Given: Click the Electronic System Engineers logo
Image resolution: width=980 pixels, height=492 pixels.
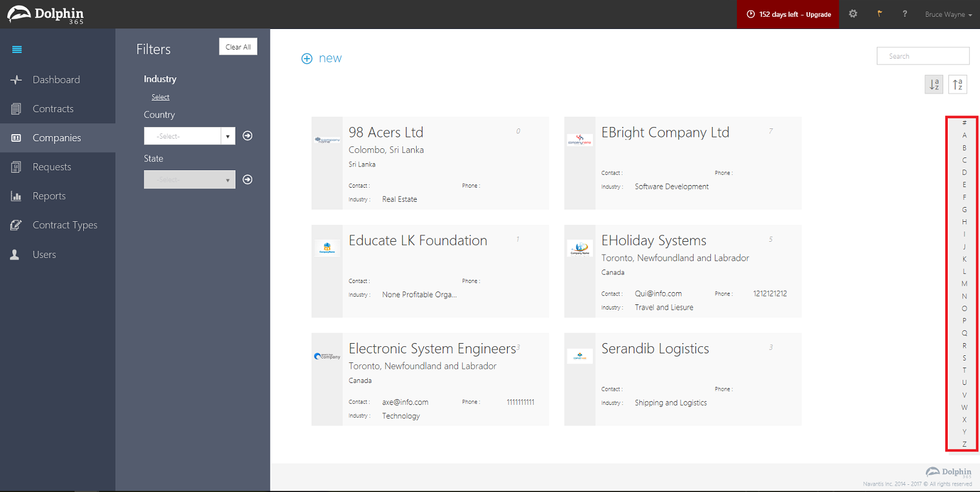Looking at the screenshot, I should (x=327, y=356).
